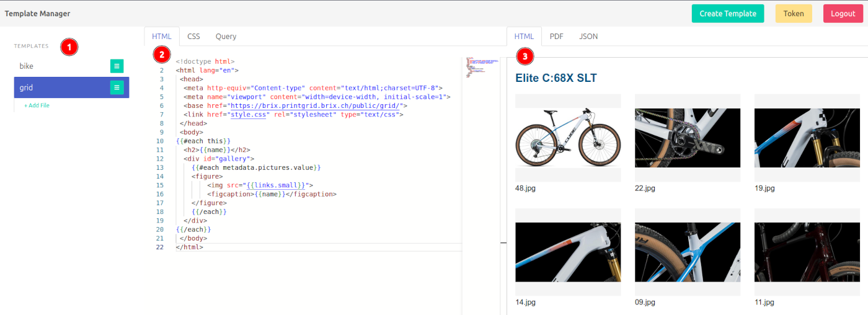Screen dimensions: 868x315
Task: Open the Query editor tab
Action: click(226, 36)
